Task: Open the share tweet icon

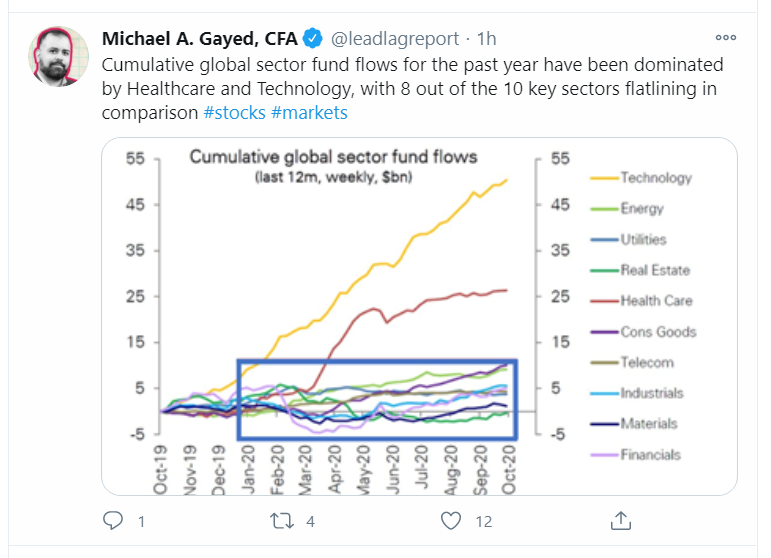Action: click(620, 520)
